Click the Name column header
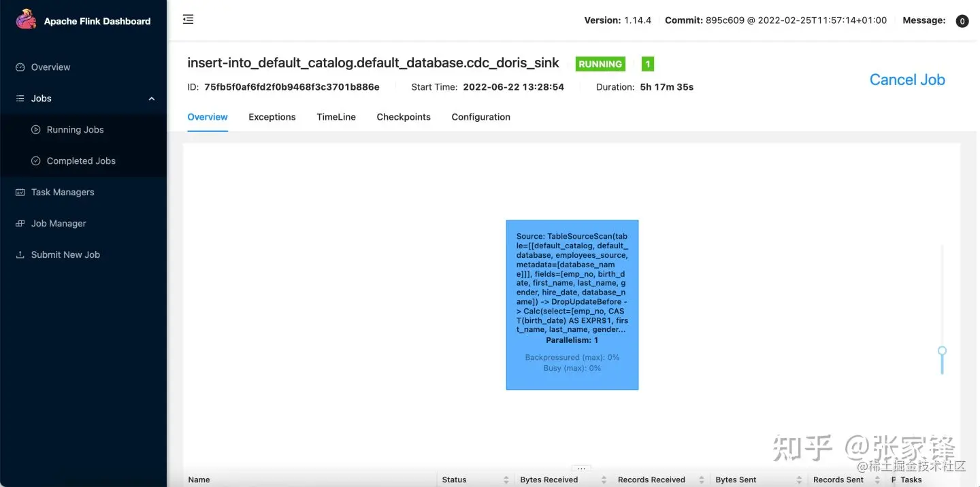This screenshot has height=487, width=980. tap(199, 480)
